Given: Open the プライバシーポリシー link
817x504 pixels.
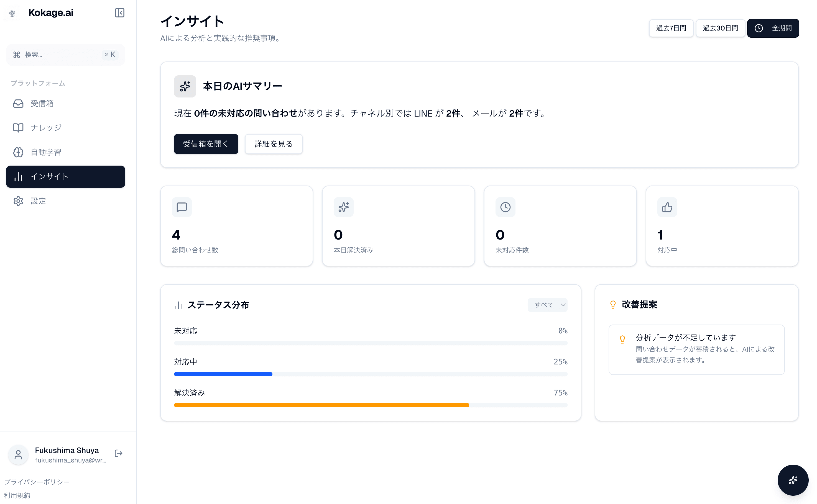Looking at the screenshot, I should pos(37,482).
